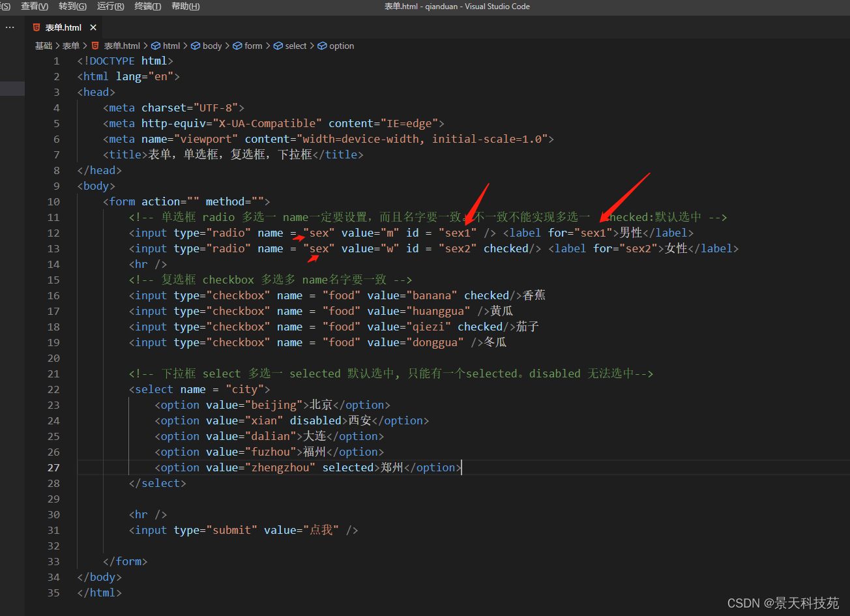Click the 复选框 checkbox comment line

271,280
